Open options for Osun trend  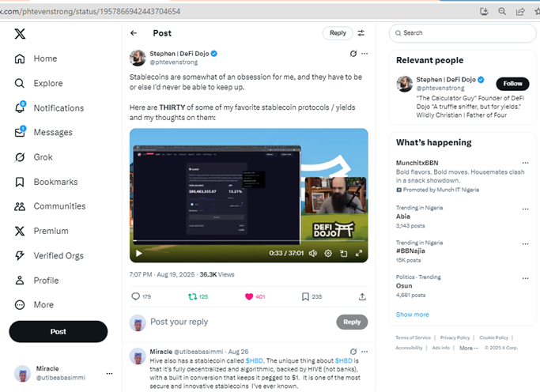(525, 278)
